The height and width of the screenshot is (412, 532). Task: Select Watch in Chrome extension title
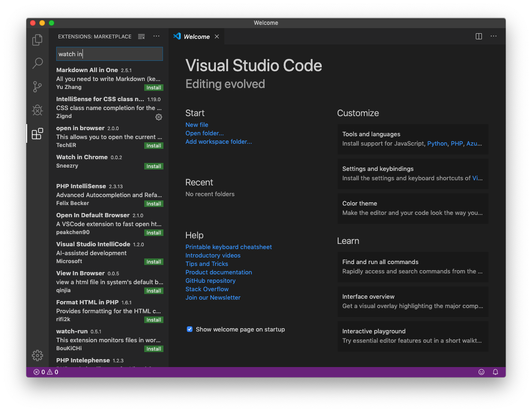[82, 157]
